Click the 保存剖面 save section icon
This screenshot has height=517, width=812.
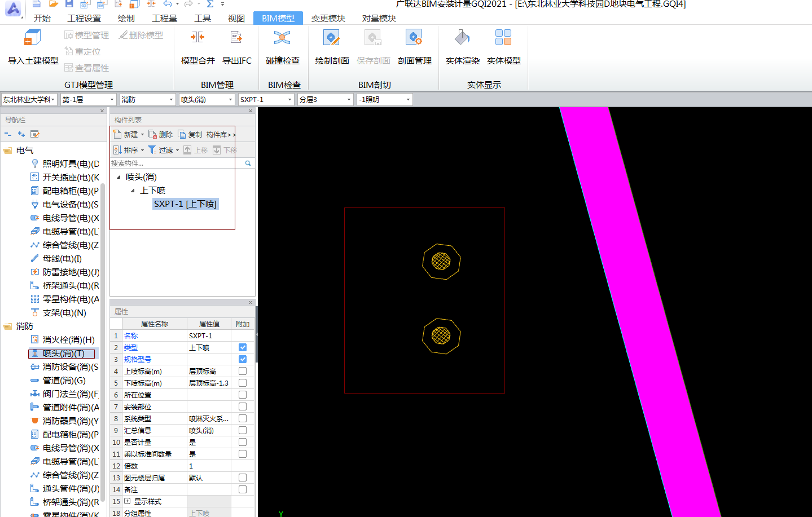373,38
